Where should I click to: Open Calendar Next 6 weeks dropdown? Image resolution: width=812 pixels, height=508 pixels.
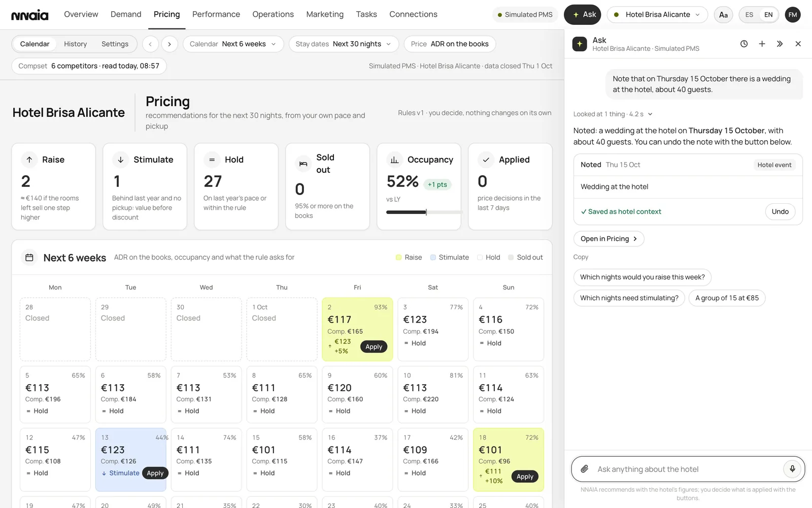tap(233, 44)
